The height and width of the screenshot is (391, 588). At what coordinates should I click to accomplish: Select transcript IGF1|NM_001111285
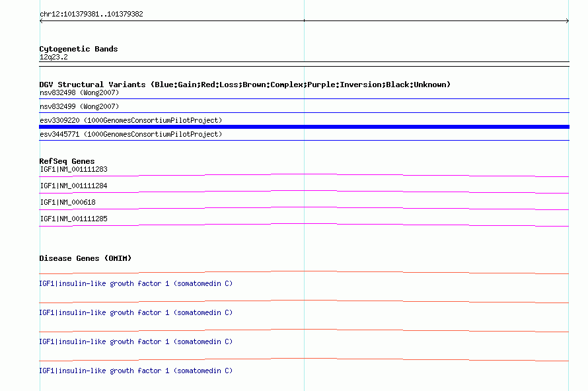(73, 219)
